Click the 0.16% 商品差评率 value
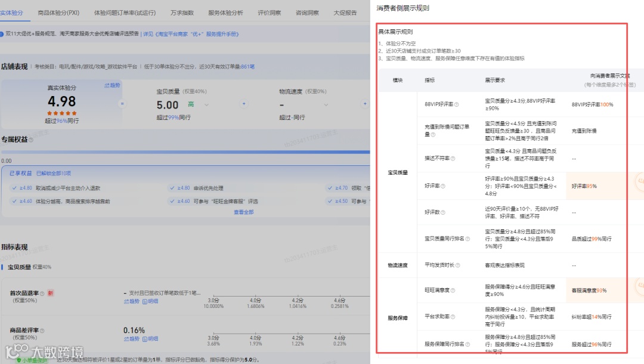The width and height of the screenshot is (644, 364). [134, 331]
